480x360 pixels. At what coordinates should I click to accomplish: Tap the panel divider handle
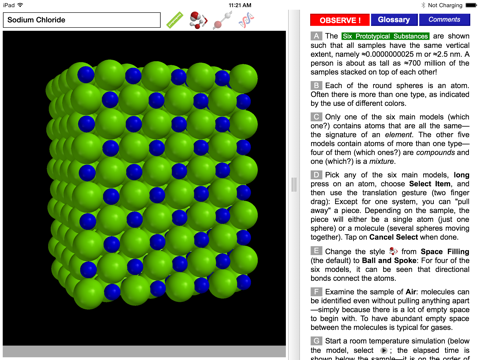(x=294, y=185)
